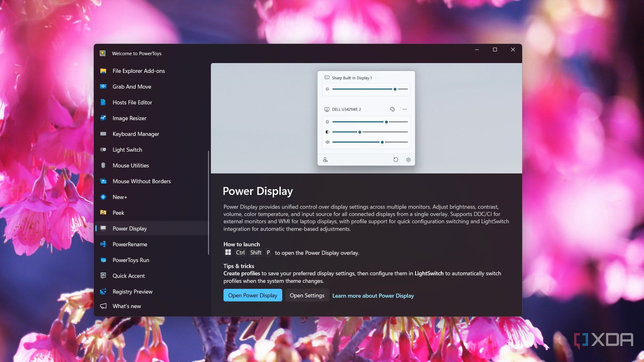This screenshot has height=362, width=644.
Task: Select Quick Accent text label
Action: pos(128,276)
